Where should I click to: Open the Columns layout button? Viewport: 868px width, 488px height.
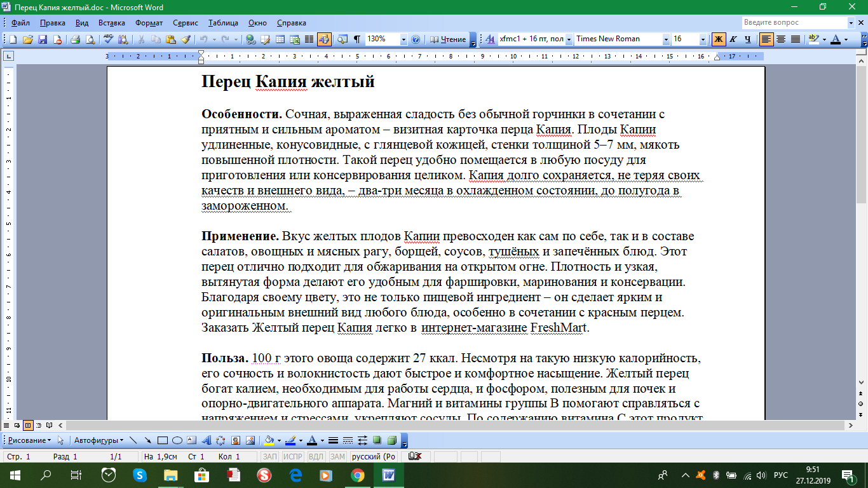pos(309,39)
